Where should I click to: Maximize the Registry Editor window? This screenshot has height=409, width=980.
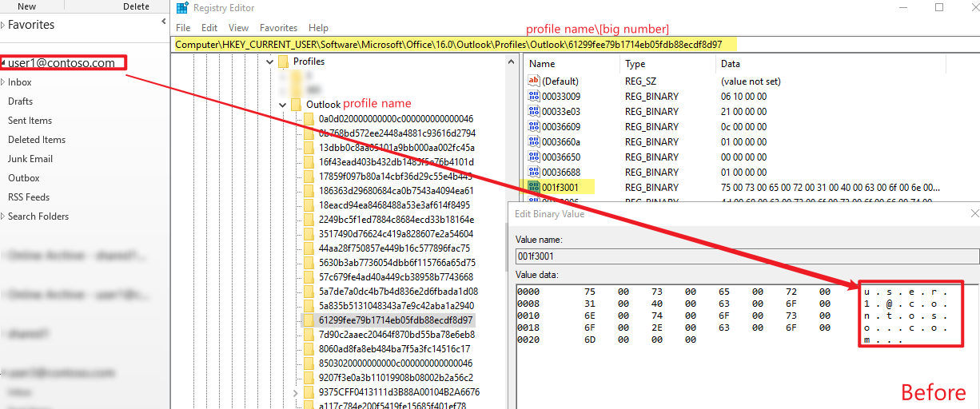[939, 7]
